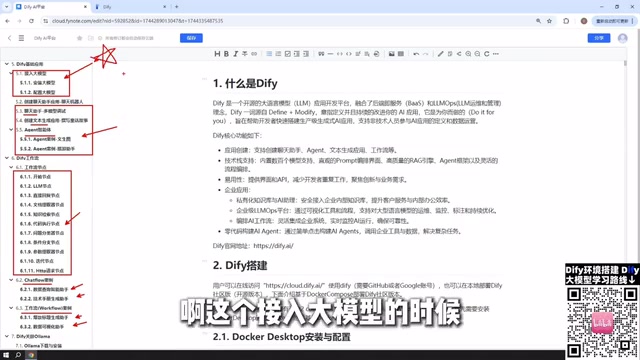This screenshot has width=640, height=360.
Task: Toggle italic formatting in editor toolbar
Action: [236, 54]
